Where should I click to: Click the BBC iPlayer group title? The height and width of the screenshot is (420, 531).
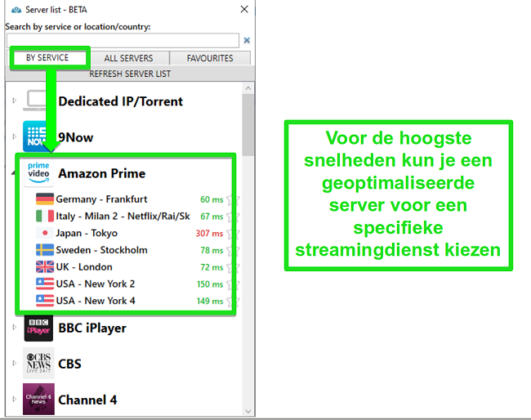pyautogui.click(x=92, y=328)
